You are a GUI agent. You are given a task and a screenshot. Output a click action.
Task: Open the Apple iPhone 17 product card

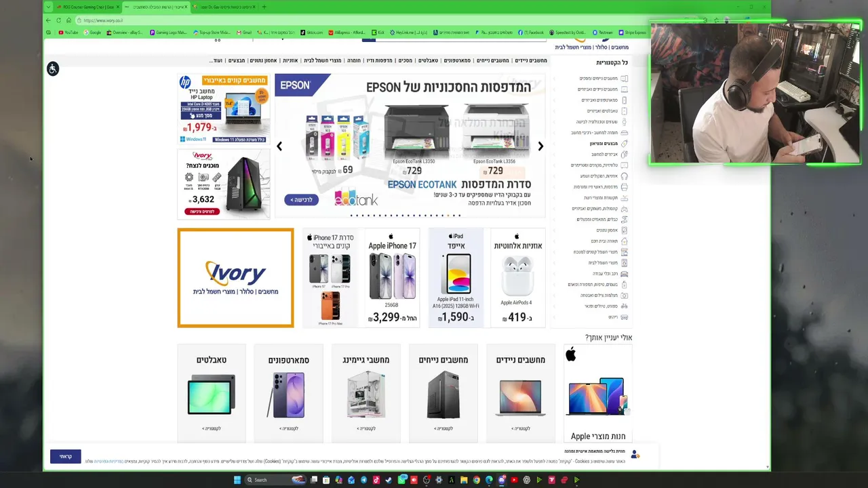point(392,278)
